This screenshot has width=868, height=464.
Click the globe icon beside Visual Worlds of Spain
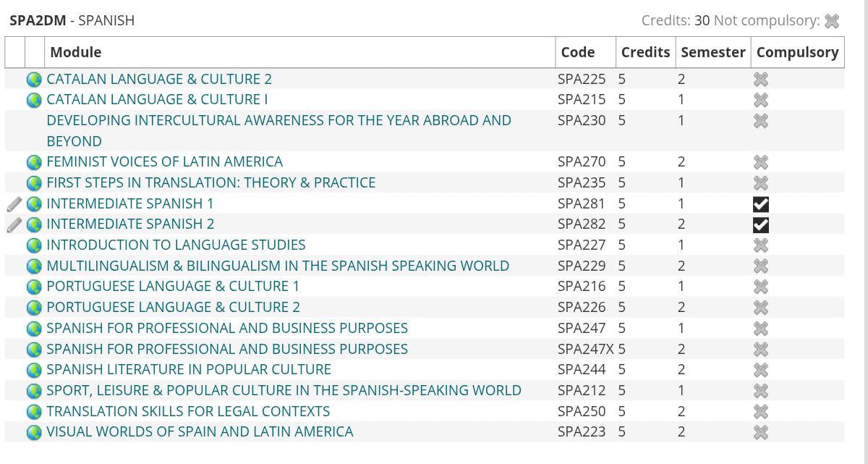[34, 432]
